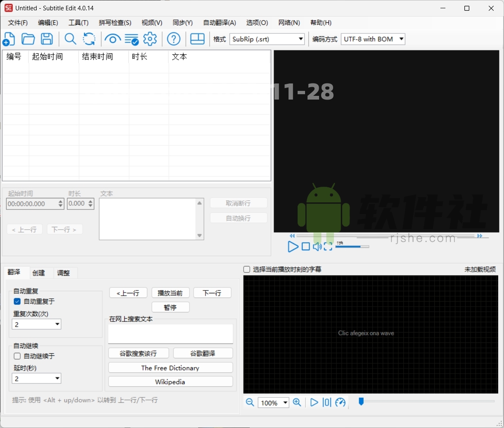This screenshot has width=504, height=428.
Task: Open the Replace tool icon
Action: point(89,39)
